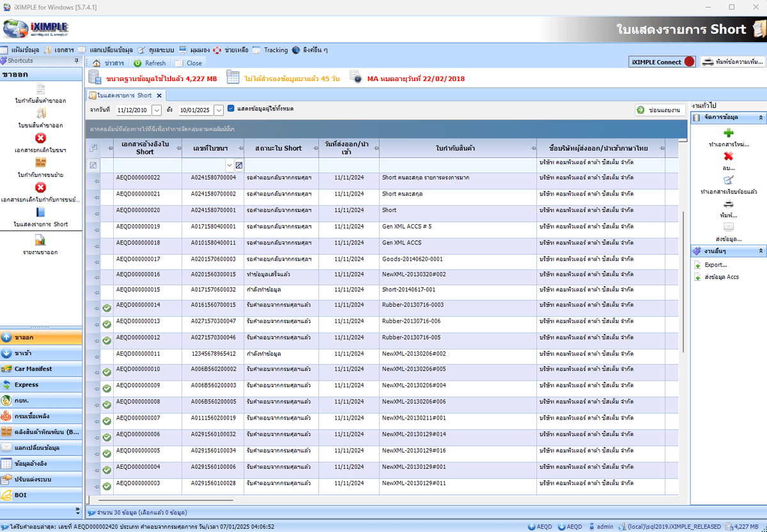Click the Refresh toolbar button

pos(150,63)
